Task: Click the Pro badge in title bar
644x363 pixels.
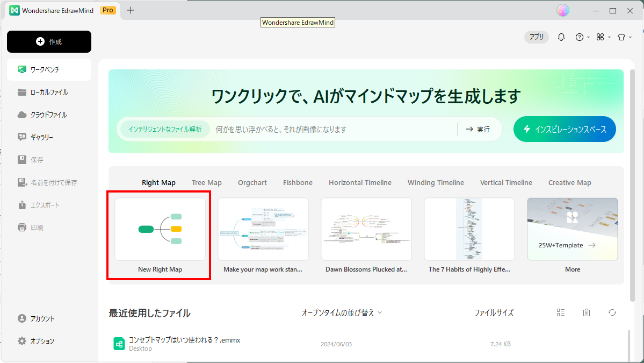Action: click(108, 10)
